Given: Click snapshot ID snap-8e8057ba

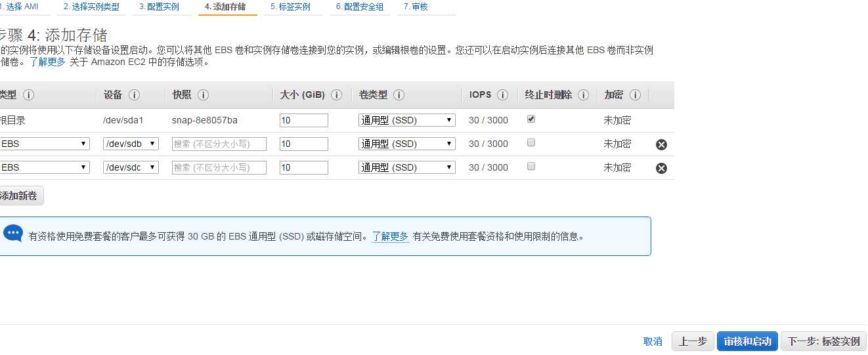Looking at the screenshot, I should pos(205,120).
